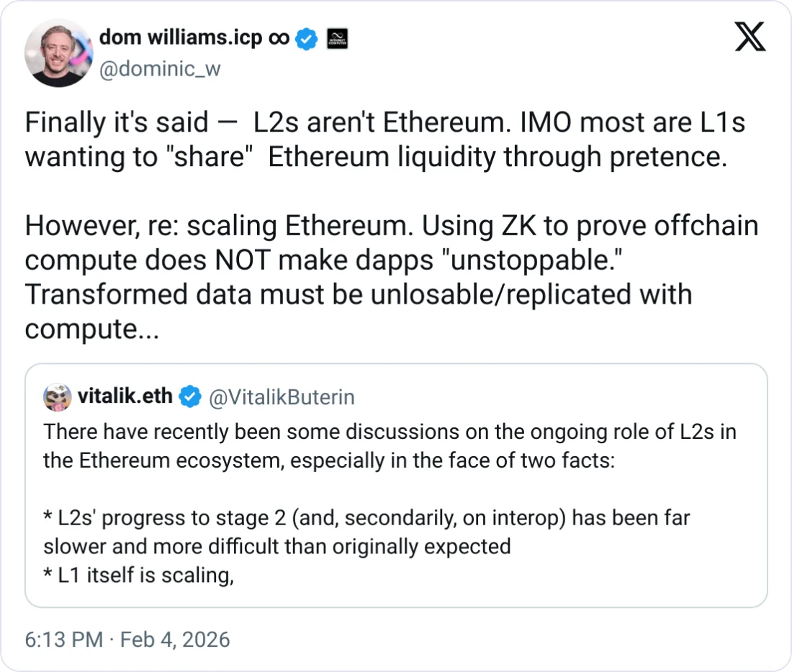
Task: Expand the truncated "compute..." text
Action: [91, 330]
